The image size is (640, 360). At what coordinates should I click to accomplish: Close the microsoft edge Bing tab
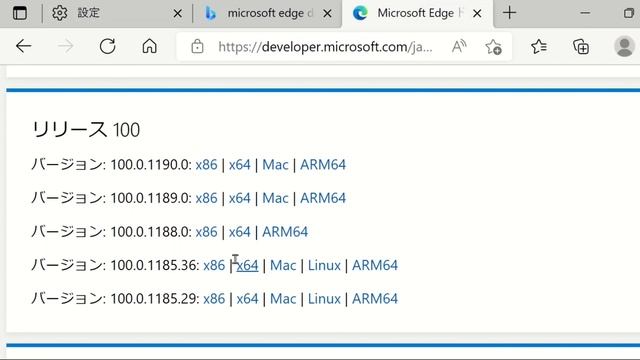pos(327,13)
